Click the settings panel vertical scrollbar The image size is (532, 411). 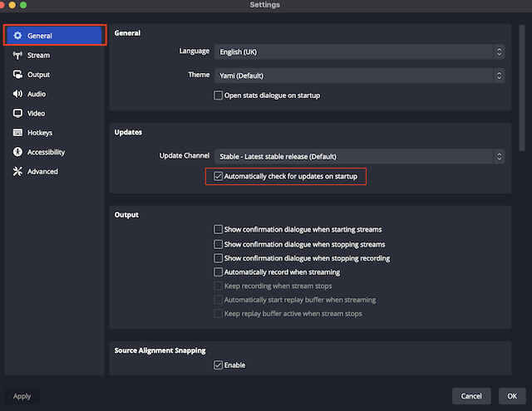click(x=521, y=75)
